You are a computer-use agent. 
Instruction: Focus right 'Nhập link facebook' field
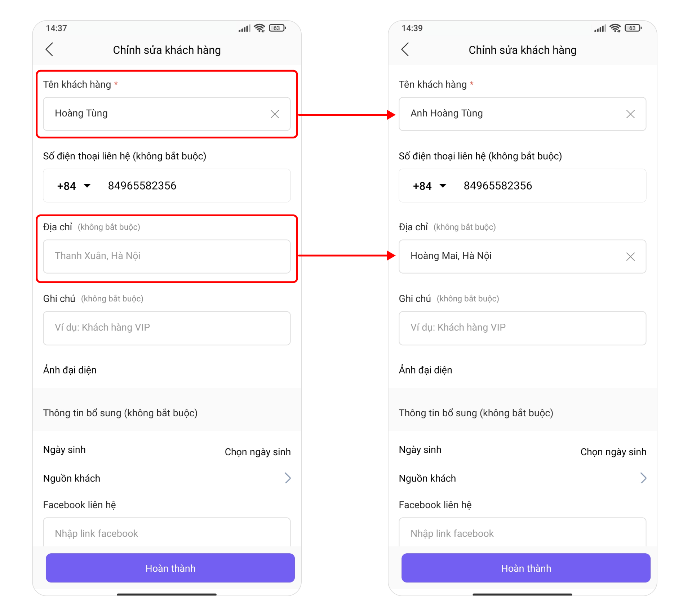(x=522, y=533)
